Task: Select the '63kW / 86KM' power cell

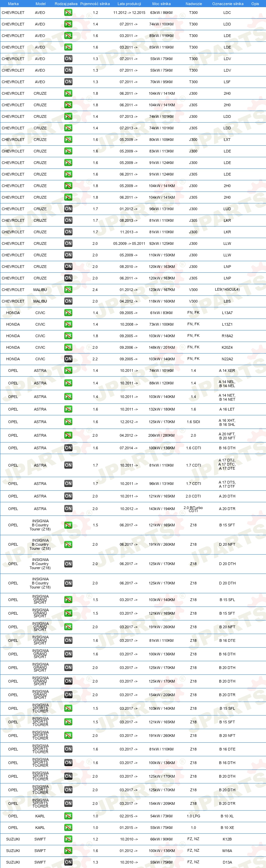Action: click(161, 13)
